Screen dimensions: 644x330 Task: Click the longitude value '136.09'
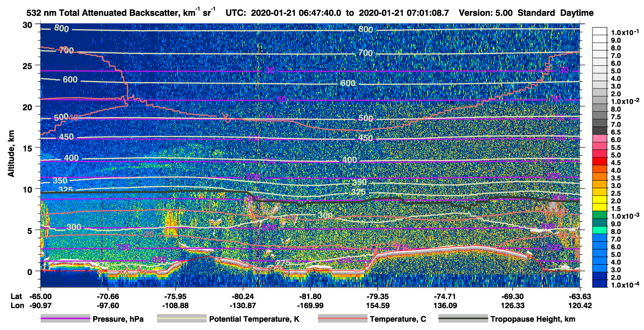click(x=445, y=305)
